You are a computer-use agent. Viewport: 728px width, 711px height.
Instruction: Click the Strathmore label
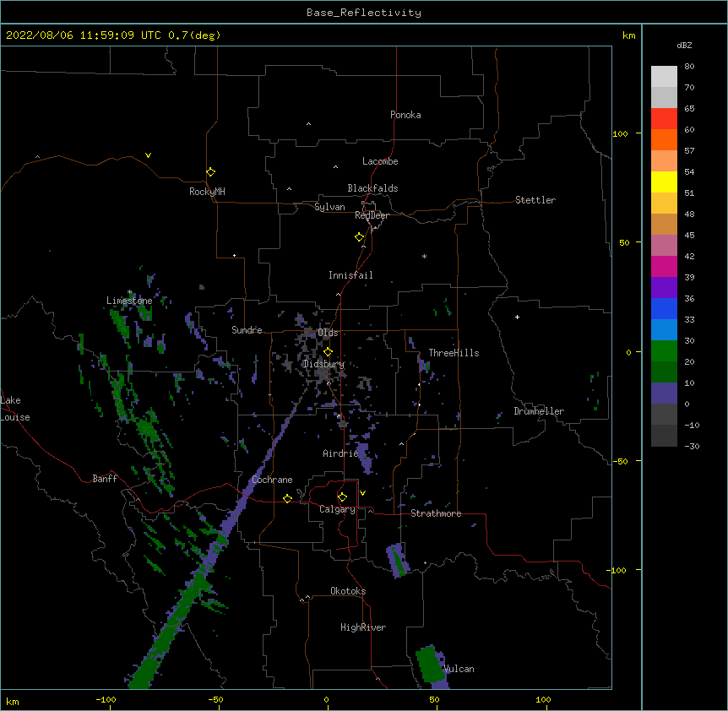[436, 513]
